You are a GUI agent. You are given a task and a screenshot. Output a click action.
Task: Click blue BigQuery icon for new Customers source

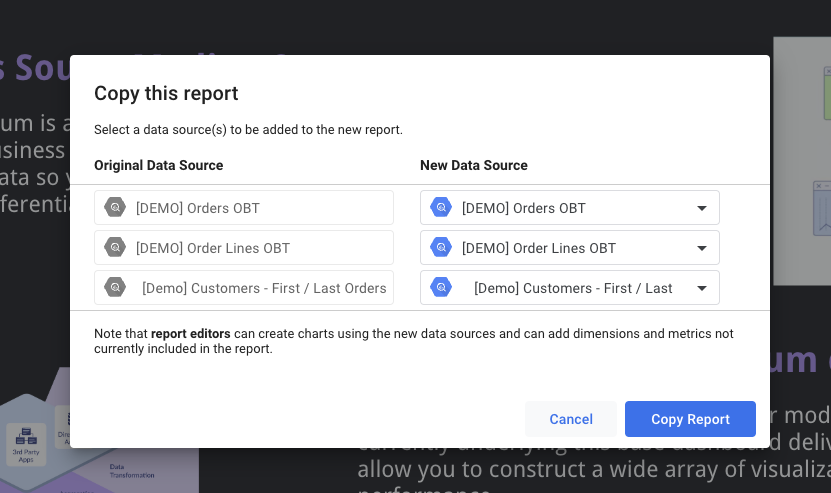[441, 287]
